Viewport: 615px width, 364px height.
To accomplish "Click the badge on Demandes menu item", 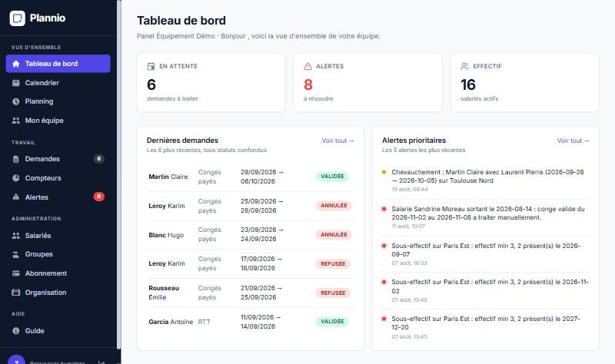I will coord(99,159).
